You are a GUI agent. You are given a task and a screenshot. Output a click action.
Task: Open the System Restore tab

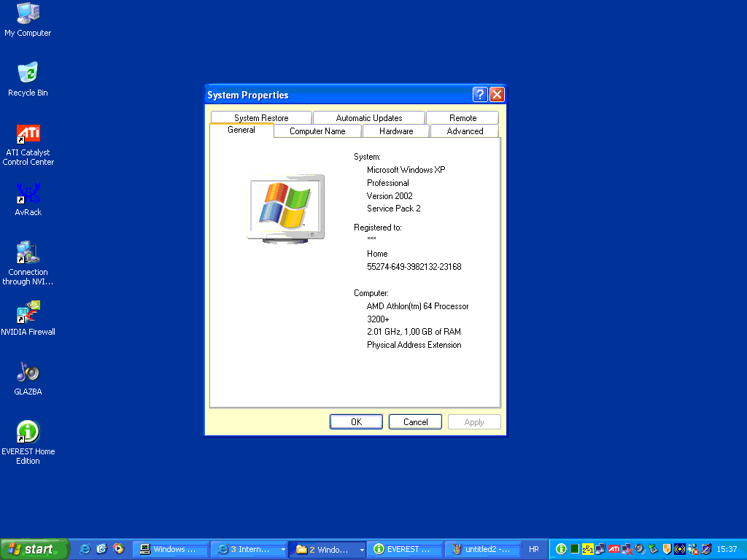coord(261,118)
